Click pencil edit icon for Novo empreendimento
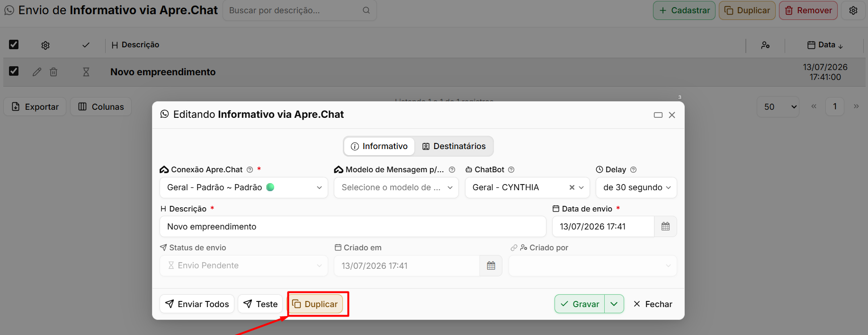868x335 pixels. pyautogui.click(x=37, y=72)
